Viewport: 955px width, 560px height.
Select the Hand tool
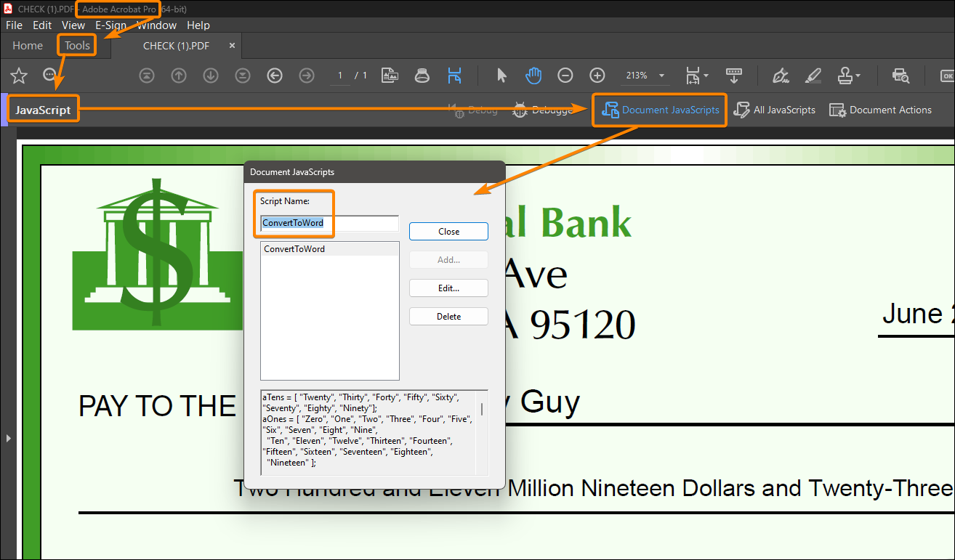[x=534, y=76]
